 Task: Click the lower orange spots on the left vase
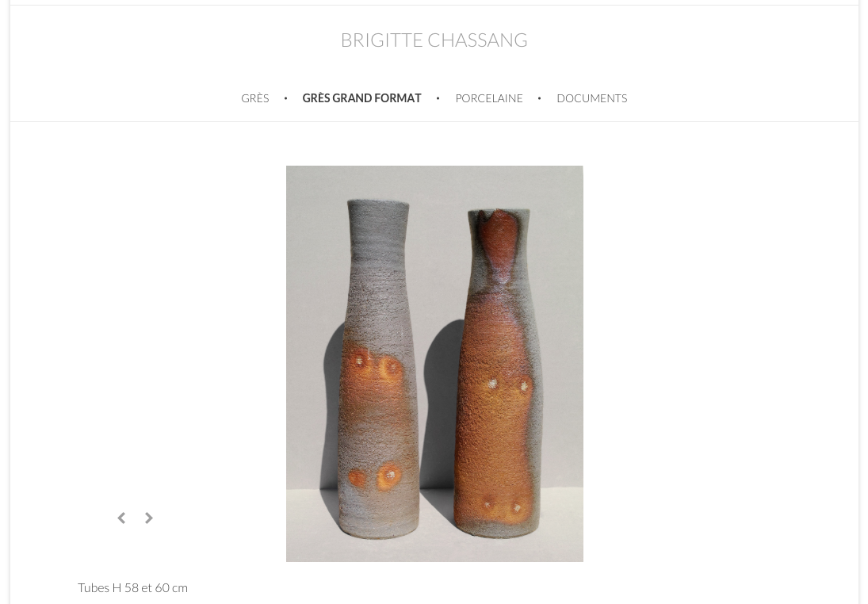375,476
